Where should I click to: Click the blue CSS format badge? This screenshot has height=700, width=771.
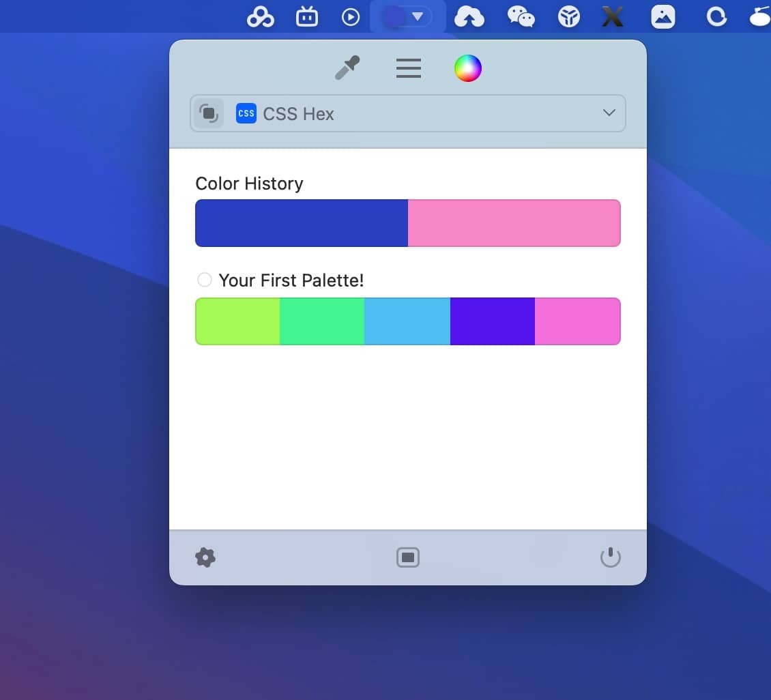(246, 113)
